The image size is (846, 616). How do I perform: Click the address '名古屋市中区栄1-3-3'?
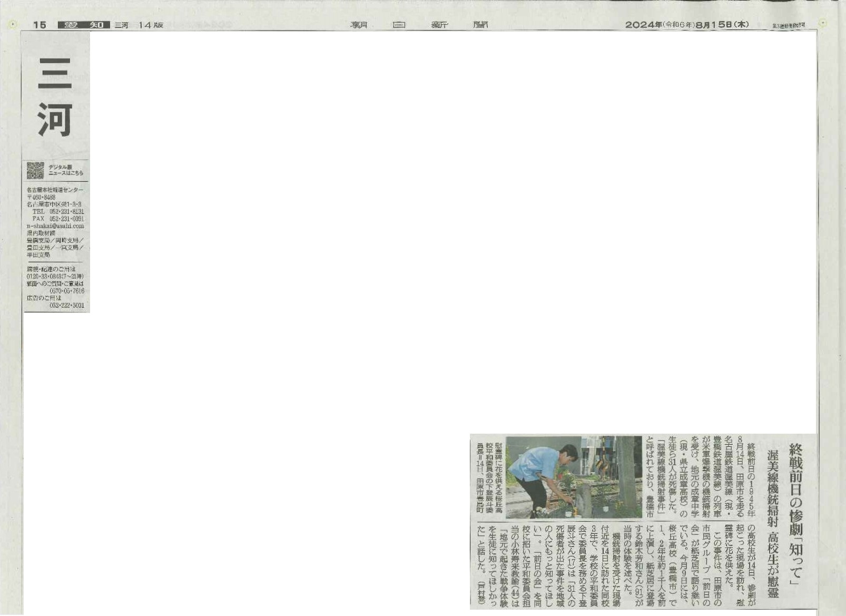pyautogui.click(x=54, y=204)
